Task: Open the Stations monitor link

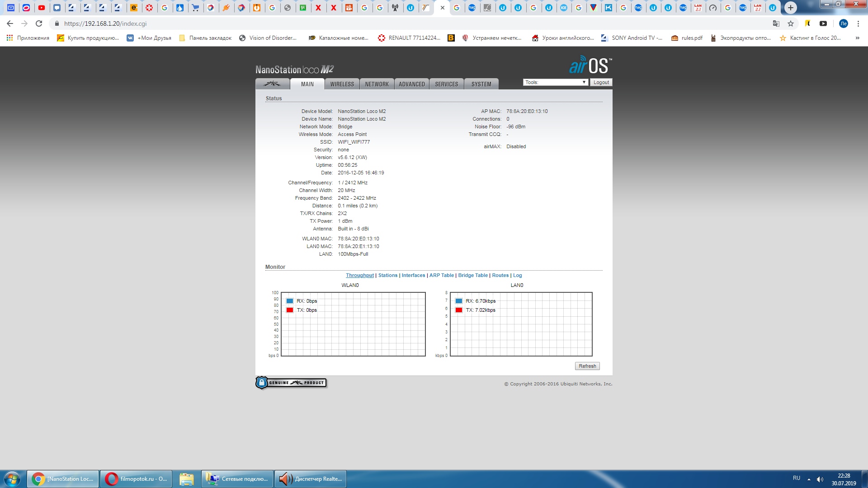Action: pyautogui.click(x=388, y=275)
